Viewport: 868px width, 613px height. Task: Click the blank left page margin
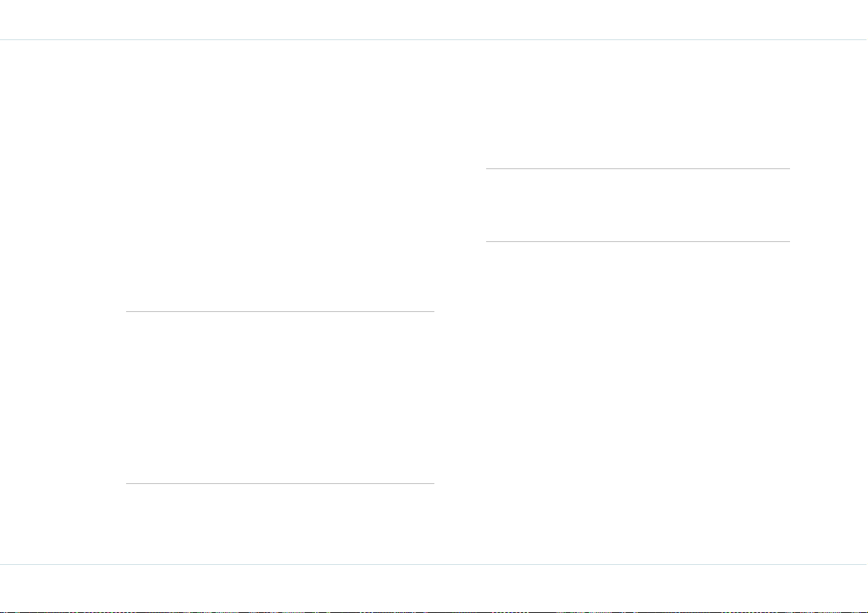(x=63, y=302)
